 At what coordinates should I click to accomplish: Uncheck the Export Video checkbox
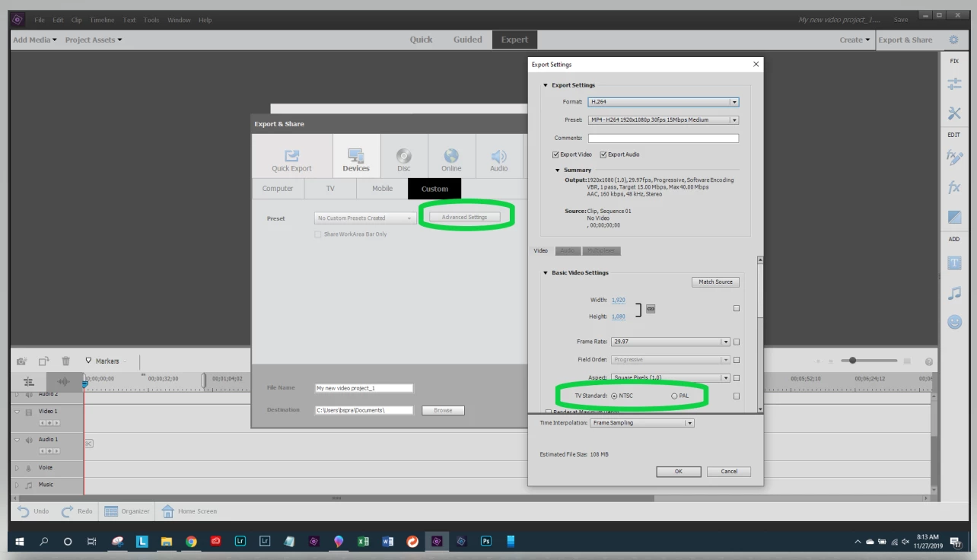click(x=555, y=154)
